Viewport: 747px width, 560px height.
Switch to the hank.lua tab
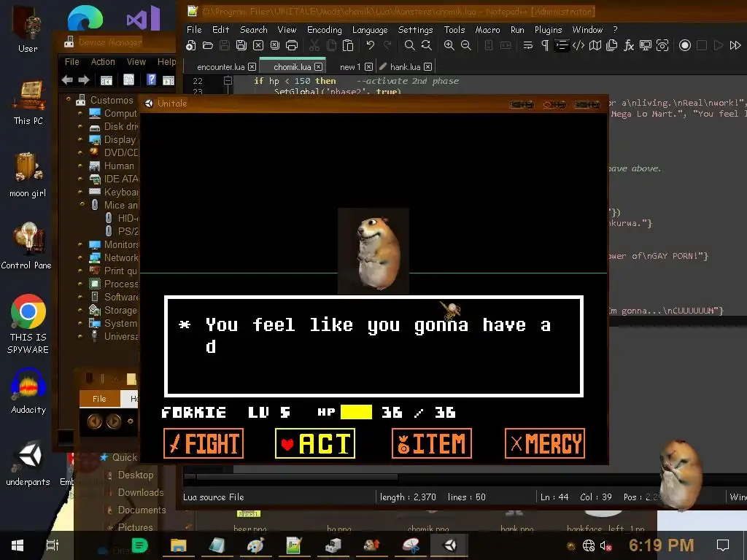pos(406,67)
